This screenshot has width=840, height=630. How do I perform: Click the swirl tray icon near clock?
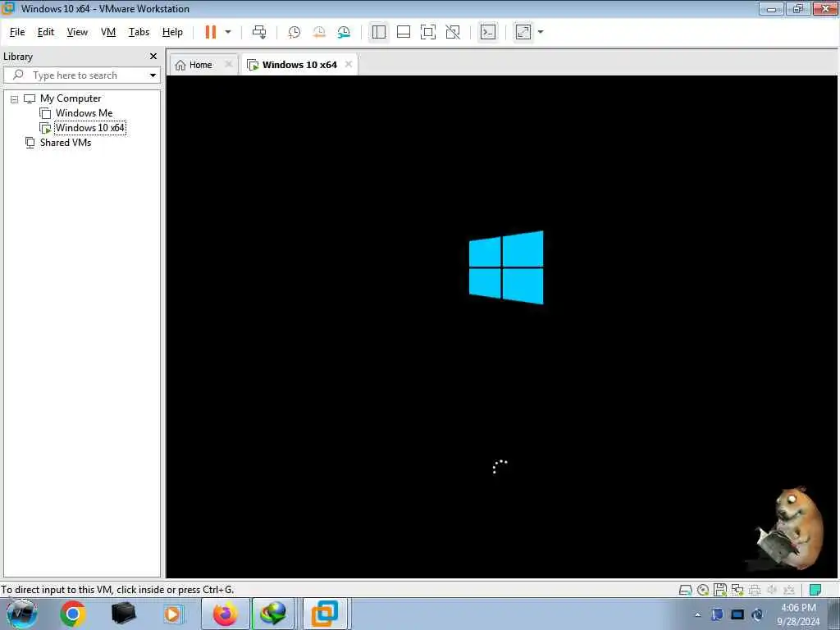[757, 614]
